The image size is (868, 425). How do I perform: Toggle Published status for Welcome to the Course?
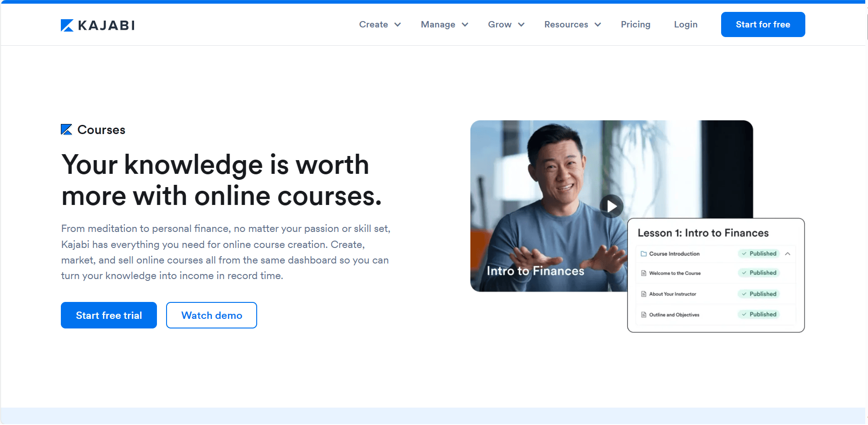pos(759,273)
